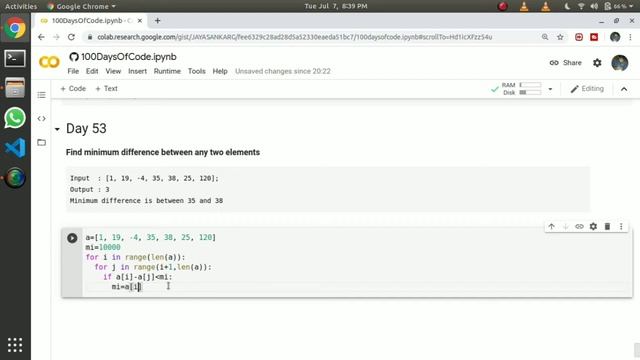Open code snippets sidebar icon

pyautogui.click(x=42, y=119)
